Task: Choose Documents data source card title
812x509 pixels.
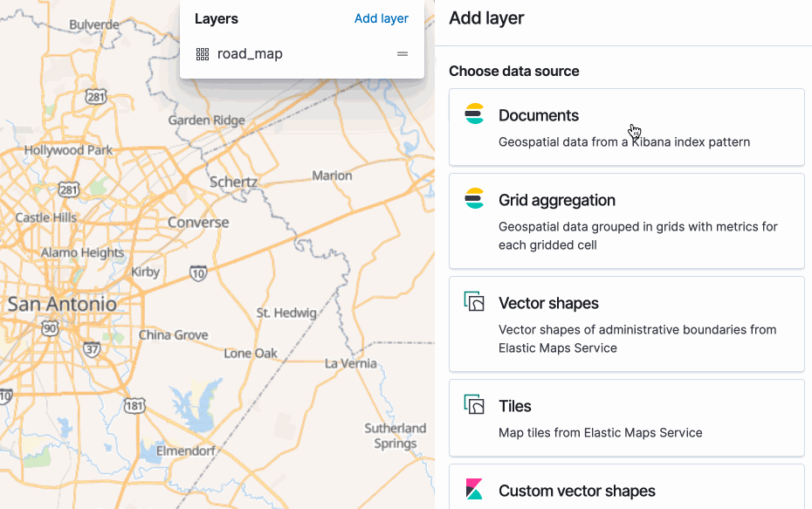Action: (x=539, y=115)
